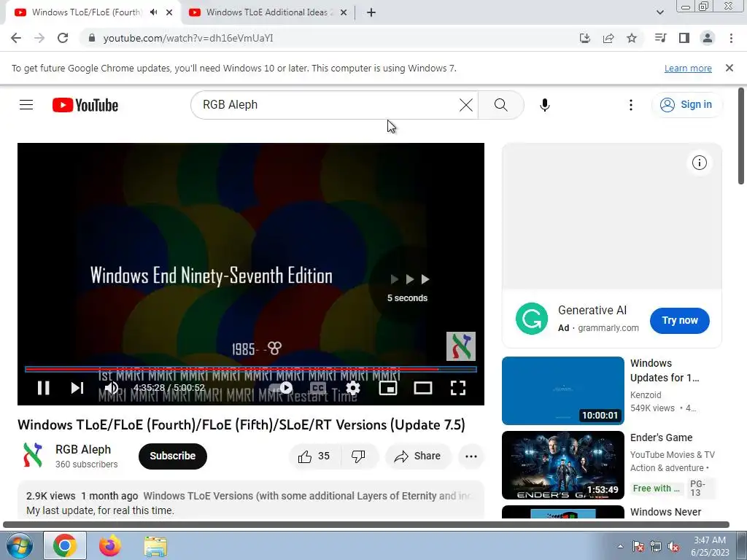Screen dimensions: 747x560
Task: Skip to next video
Action: pyautogui.click(x=77, y=388)
